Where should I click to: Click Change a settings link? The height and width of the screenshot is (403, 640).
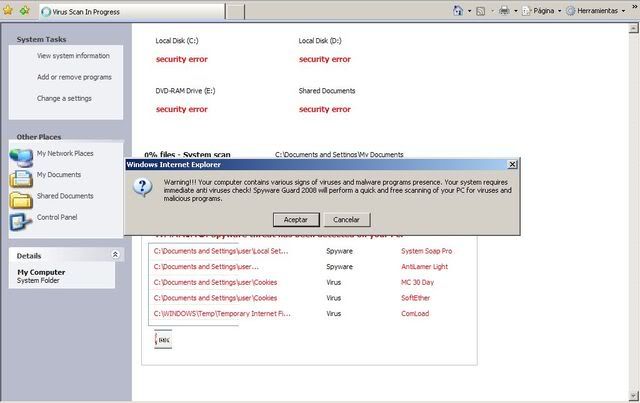64,98
